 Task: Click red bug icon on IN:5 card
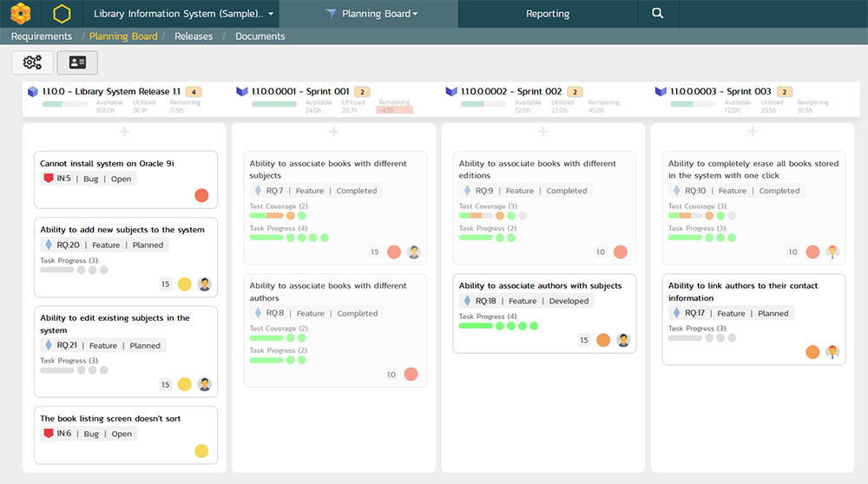click(49, 179)
